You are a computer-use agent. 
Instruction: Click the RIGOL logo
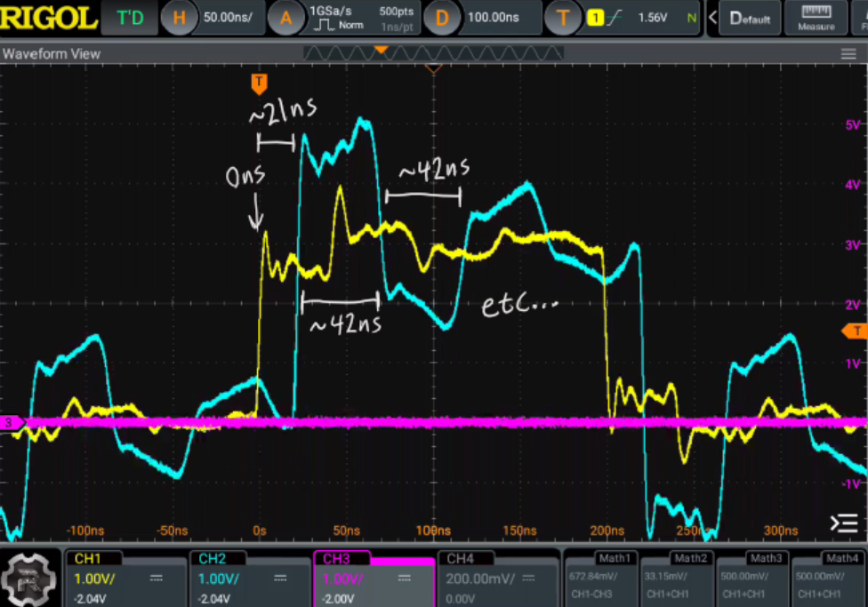[x=48, y=18]
